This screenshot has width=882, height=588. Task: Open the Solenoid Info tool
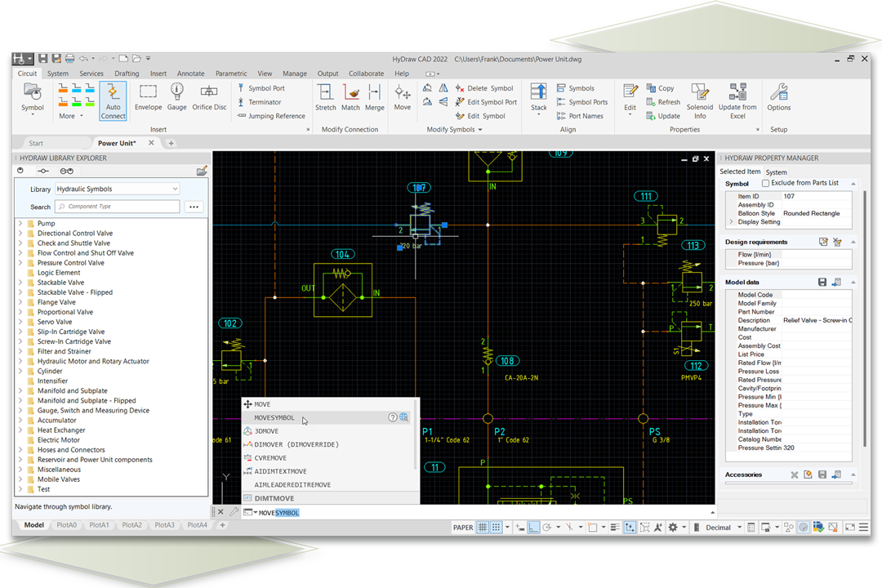[700, 101]
